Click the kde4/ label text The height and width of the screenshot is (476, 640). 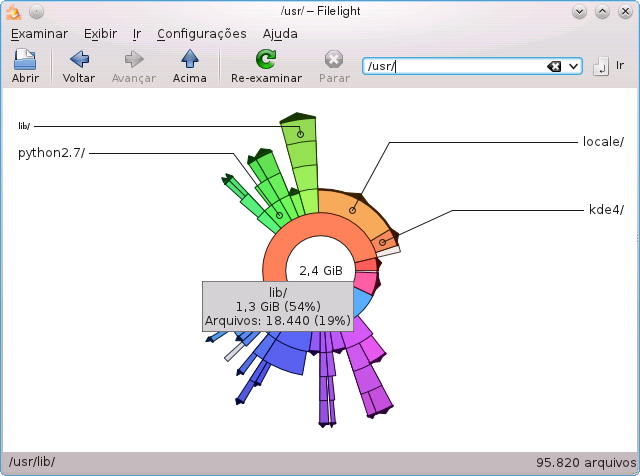tap(606, 209)
